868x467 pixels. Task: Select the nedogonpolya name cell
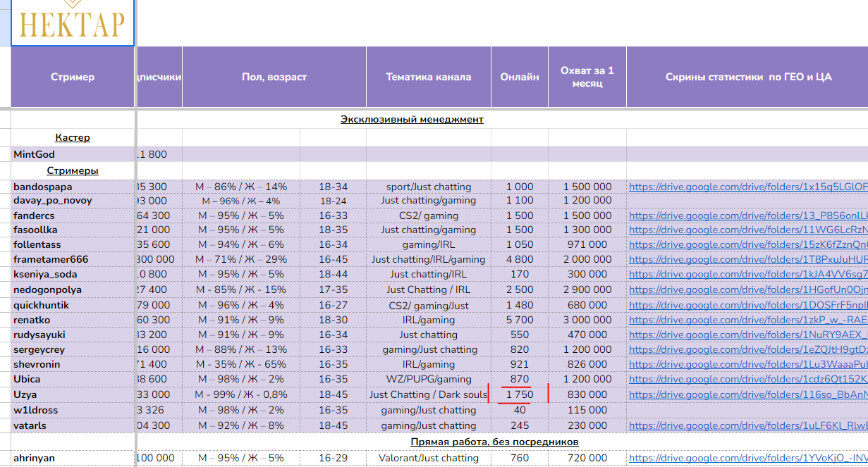click(73, 289)
